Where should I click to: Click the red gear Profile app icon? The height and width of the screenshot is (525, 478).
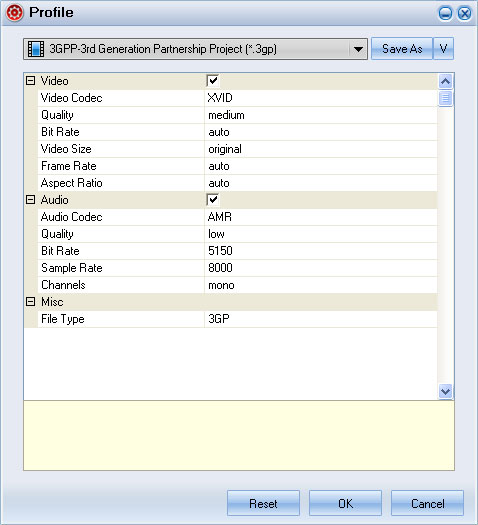(14, 13)
